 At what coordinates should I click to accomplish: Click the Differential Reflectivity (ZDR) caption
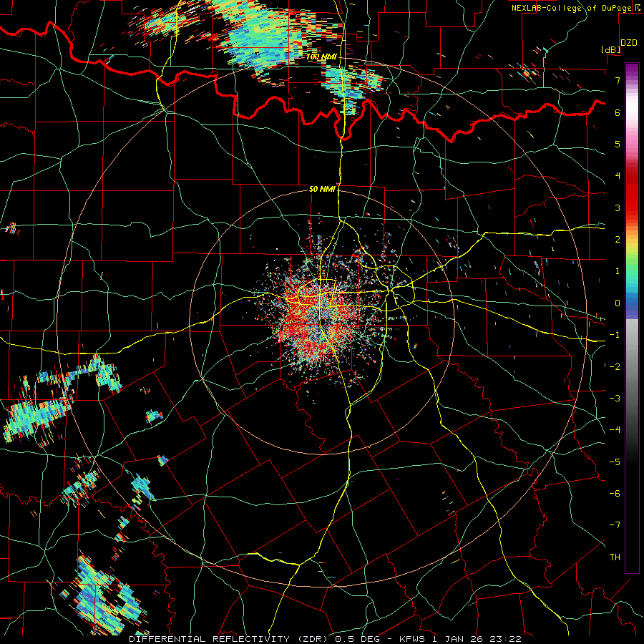tap(230, 639)
